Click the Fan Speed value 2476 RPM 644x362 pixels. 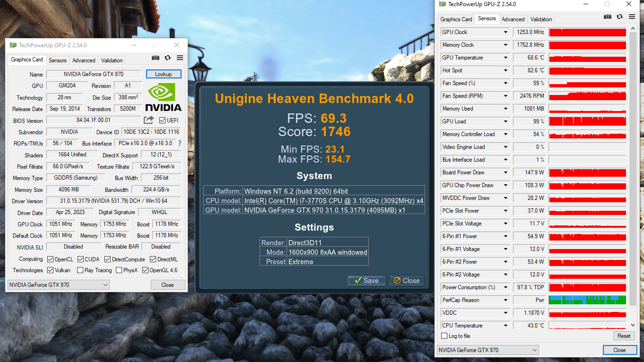pos(530,96)
